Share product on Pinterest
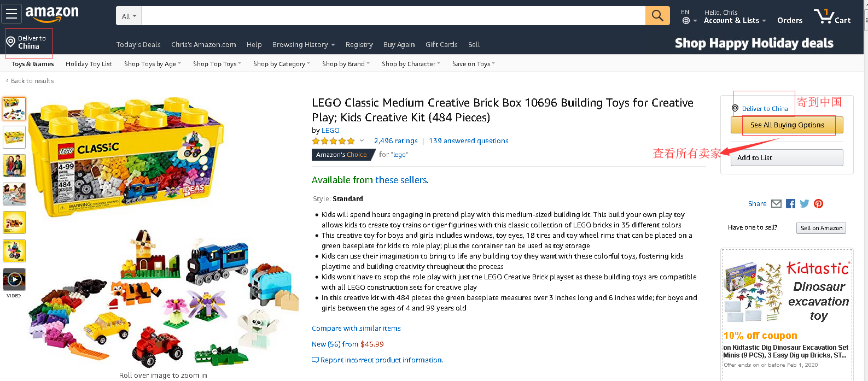The height and width of the screenshot is (381, 868). click(818, 204)
